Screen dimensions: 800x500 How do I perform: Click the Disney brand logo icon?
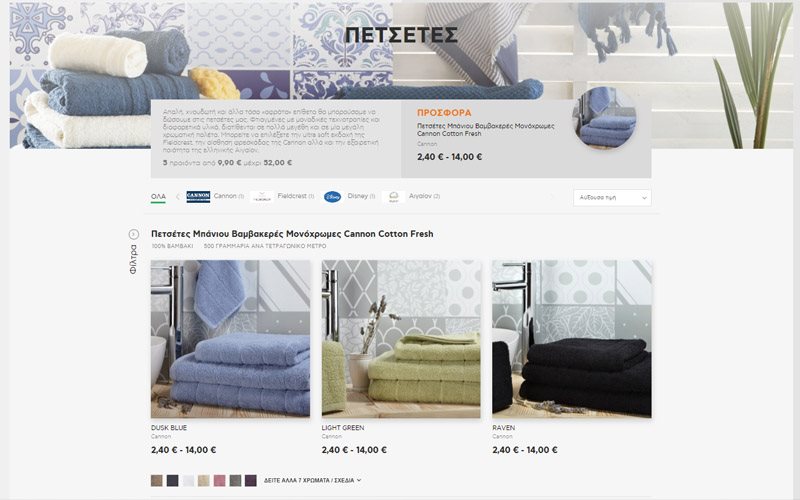(x=332, y=196)
